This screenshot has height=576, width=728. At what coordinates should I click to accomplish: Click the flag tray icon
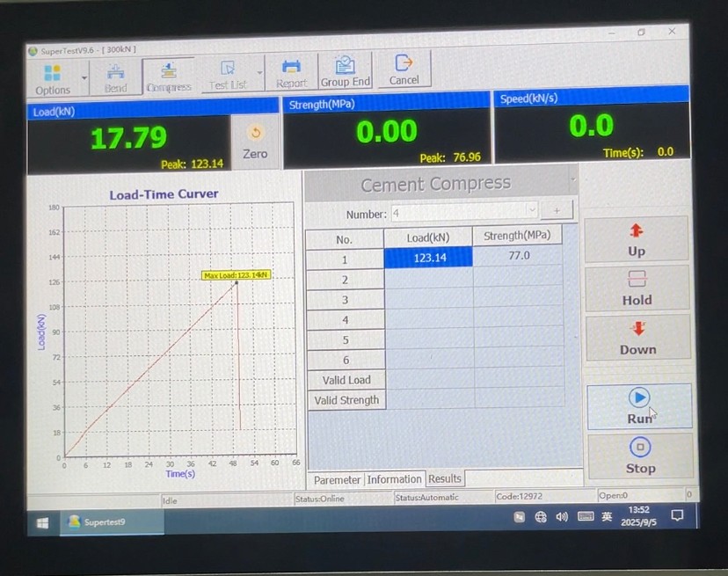click(x=519, y=517)
